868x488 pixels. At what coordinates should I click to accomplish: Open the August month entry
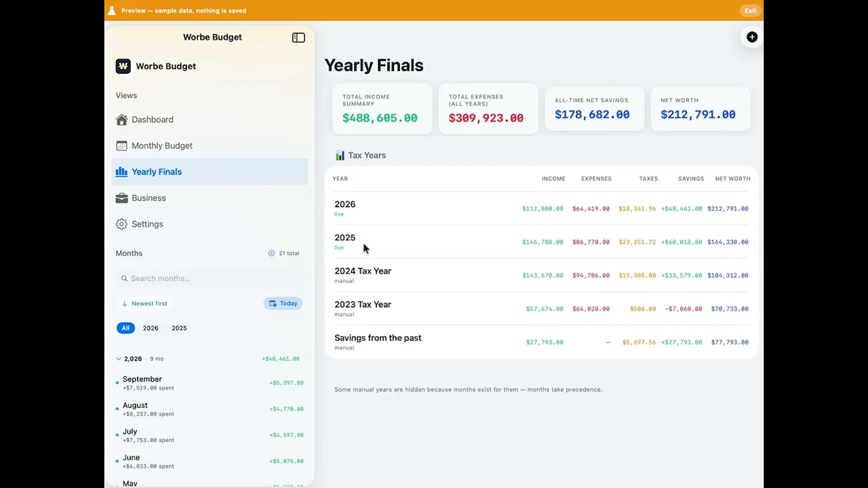pos(209,409)
